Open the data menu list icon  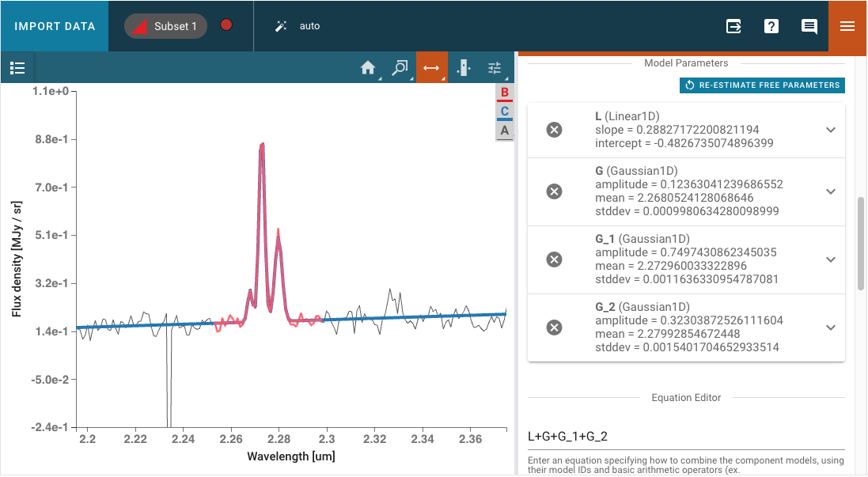(x=18, y=68)
